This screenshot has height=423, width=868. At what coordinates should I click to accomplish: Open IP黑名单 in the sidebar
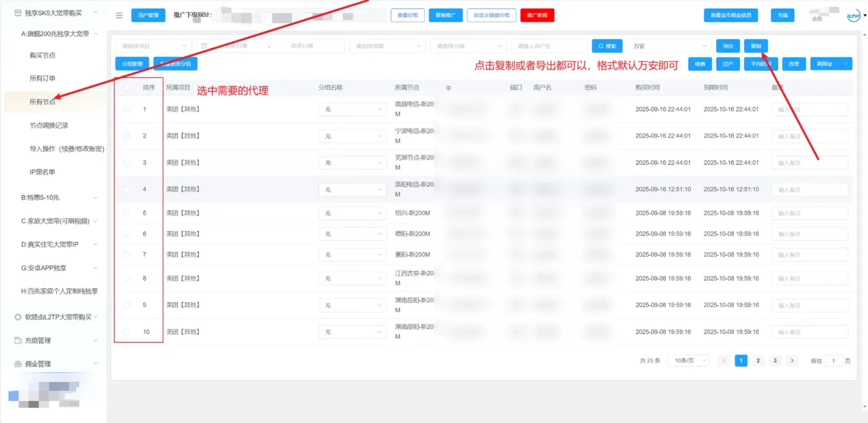click(x=42, y=172)
